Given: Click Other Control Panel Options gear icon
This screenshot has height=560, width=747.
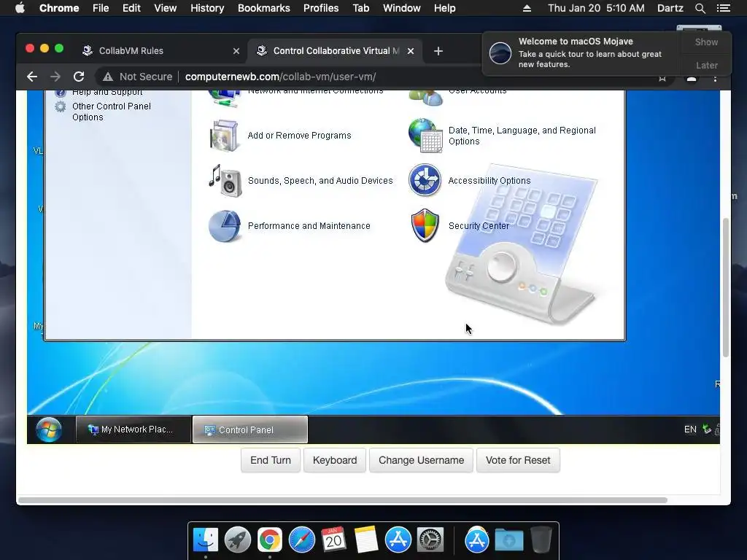Looking at the screenshot, I should click(x=61, y=106).
